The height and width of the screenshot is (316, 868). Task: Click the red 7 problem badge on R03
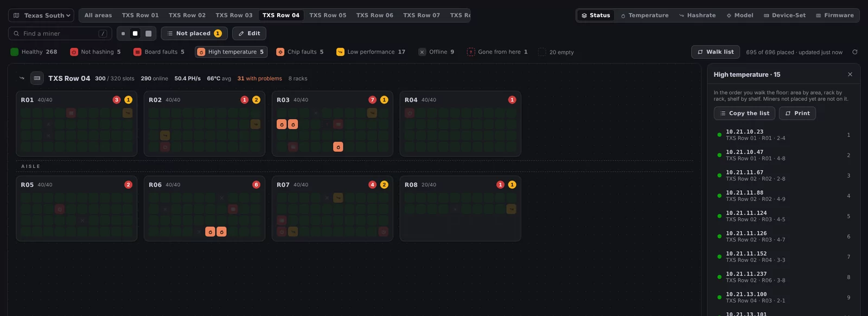pos(372,100)
